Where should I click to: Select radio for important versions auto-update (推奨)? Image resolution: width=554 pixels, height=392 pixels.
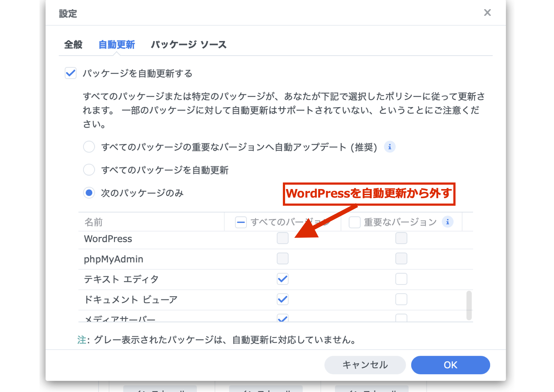(89, 147)
